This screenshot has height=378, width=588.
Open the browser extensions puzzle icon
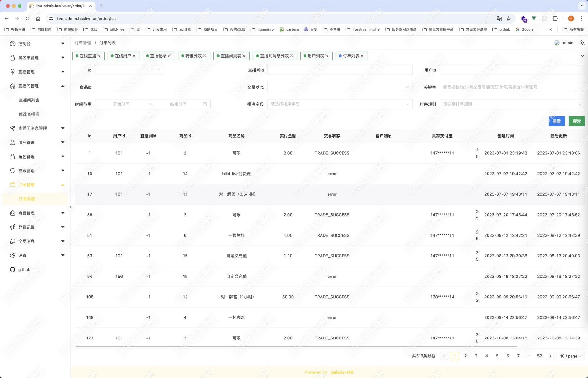pos(555,19)
